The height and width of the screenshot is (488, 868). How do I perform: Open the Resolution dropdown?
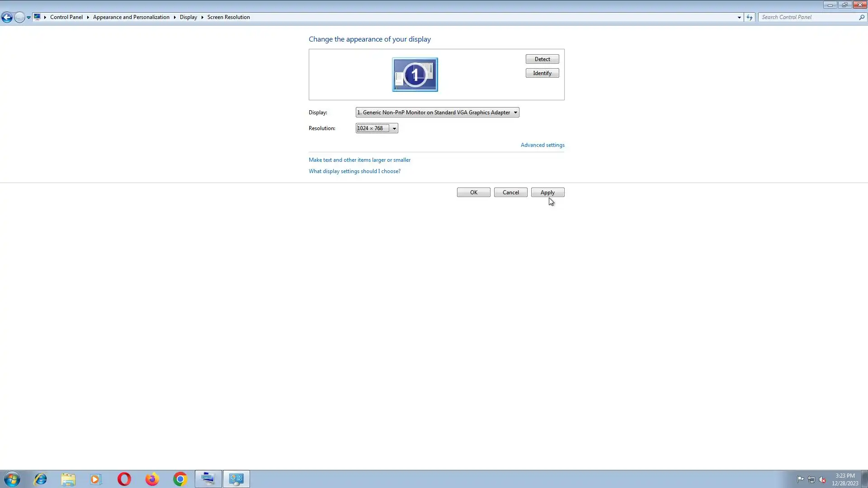(x=394, y=128)
